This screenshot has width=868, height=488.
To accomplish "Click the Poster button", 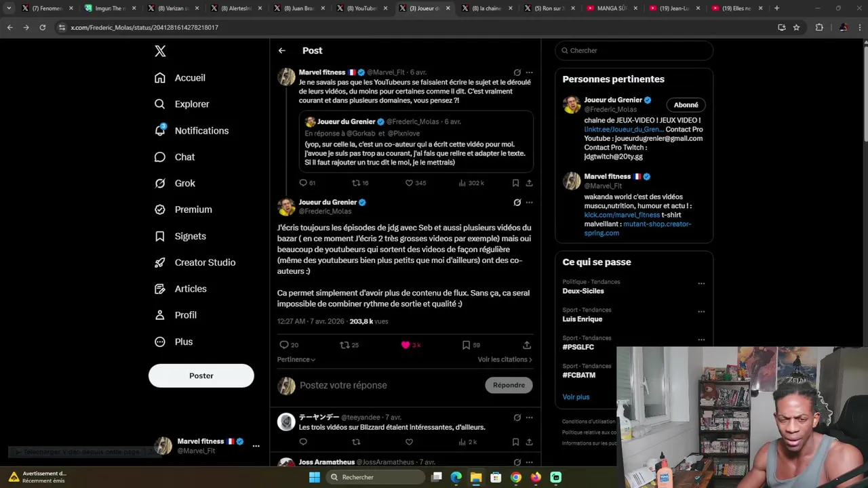I will coord(201,375).
